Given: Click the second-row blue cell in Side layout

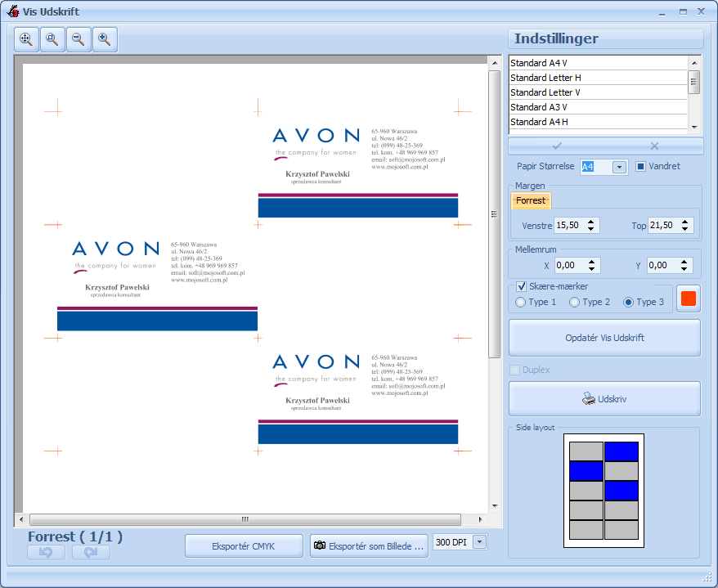Looking at the screenshot, I should tap(586, 471).
